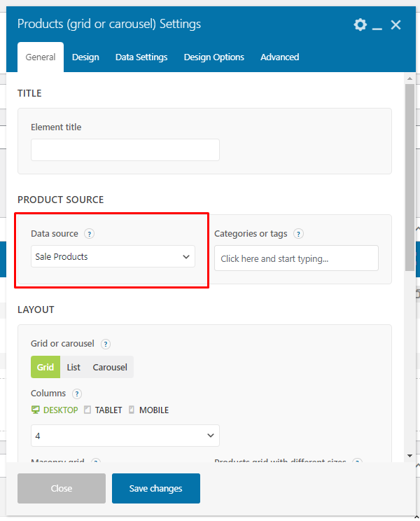The image size is (420, 521).
Task: Open the settings gear icon in header
Action: (x=360, y=25)
